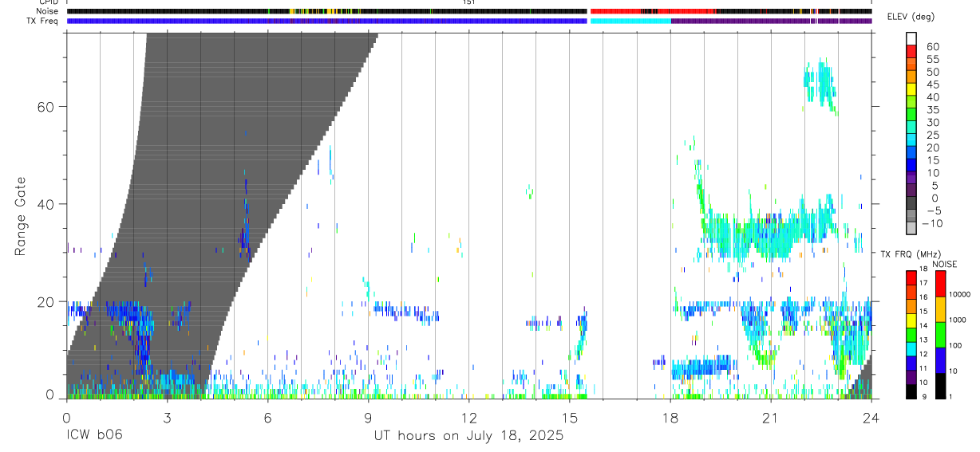
Task: Pick the black bottom segment of TX FRQ bar
Action: click(x=911, y=391)
